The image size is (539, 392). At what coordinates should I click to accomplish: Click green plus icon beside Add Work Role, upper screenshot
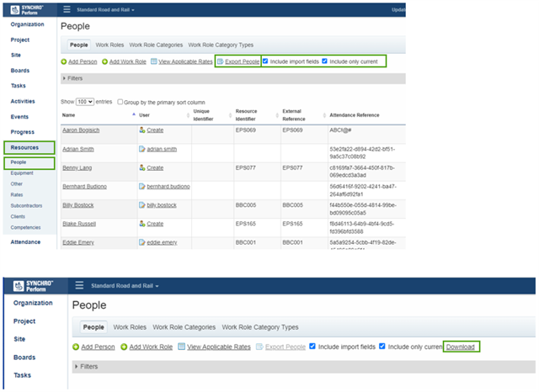coord(104,61)
